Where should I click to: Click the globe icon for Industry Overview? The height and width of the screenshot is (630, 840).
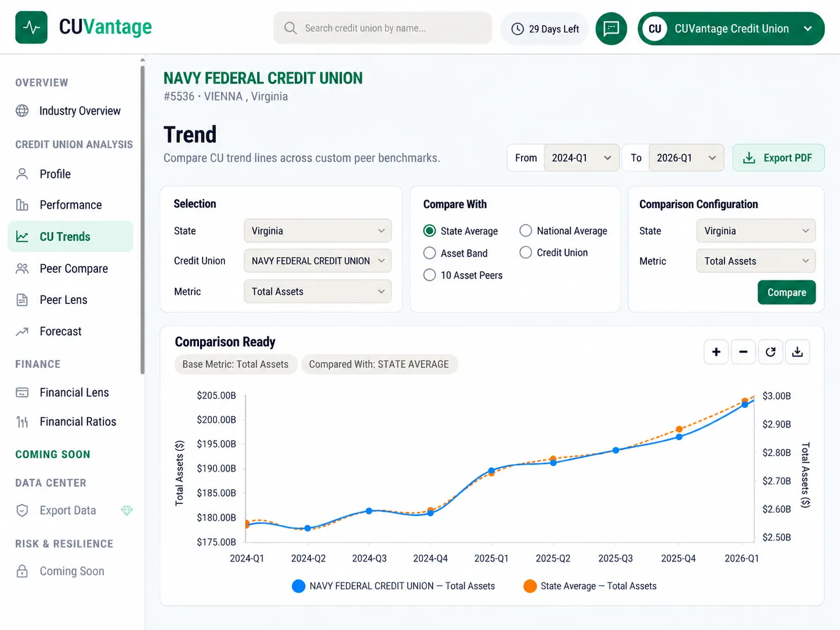22,111
